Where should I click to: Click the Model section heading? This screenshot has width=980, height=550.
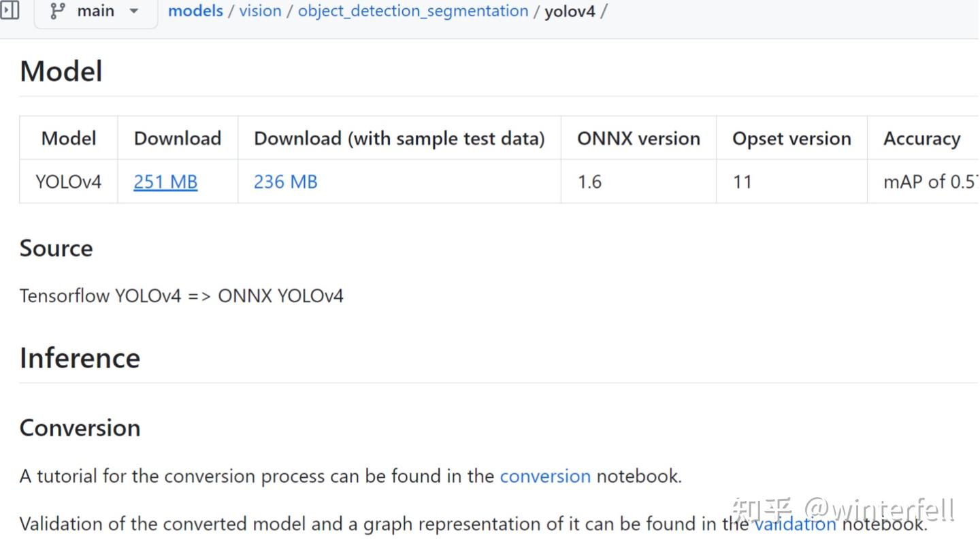coord(61,71)
